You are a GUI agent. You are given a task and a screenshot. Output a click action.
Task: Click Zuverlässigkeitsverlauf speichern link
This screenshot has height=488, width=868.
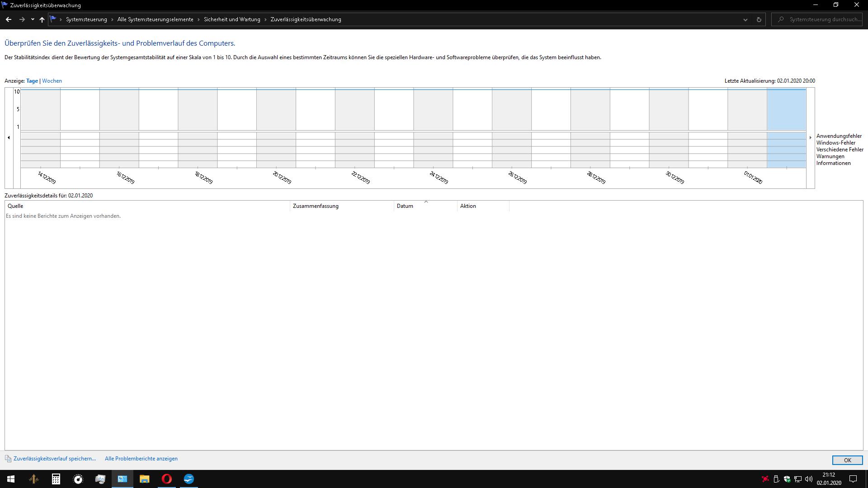[x=54, y=459]
